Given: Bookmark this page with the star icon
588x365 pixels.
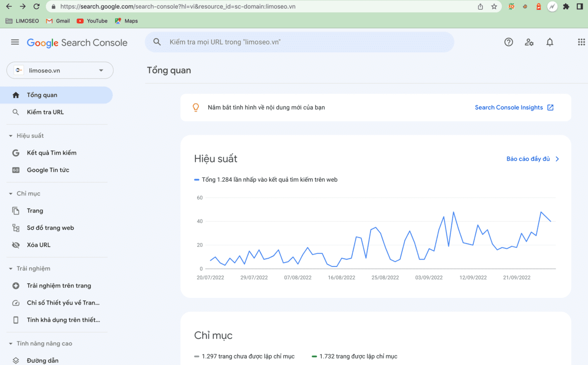Looking at the screenshot, I should point(494,6).
